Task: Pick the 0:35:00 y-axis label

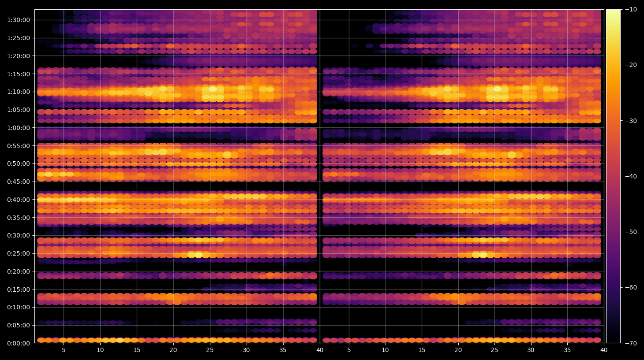Action: pyautogui.click(x=19, y=218)
